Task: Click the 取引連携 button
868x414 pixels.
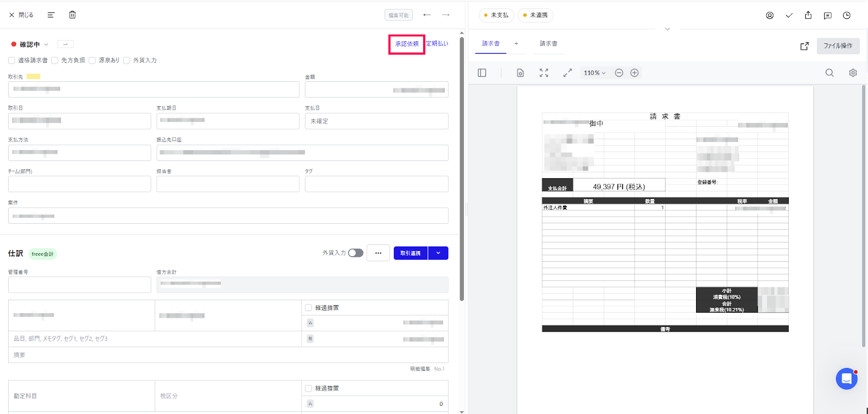Action: click(411, 253)
